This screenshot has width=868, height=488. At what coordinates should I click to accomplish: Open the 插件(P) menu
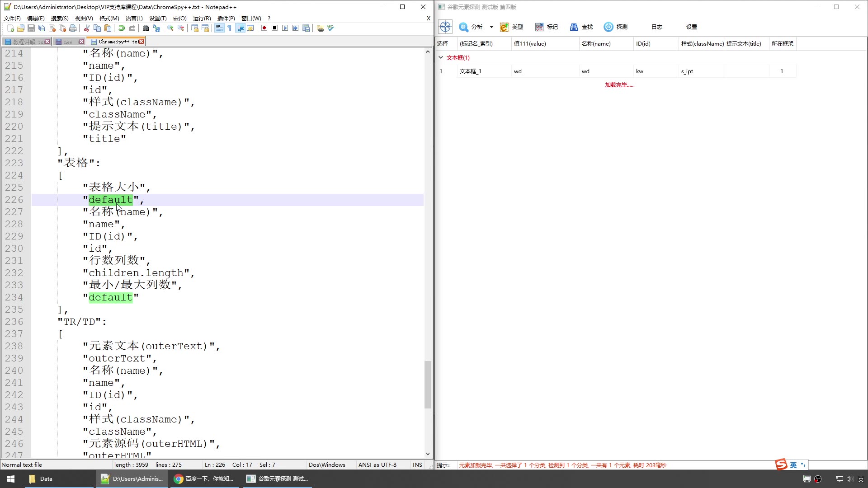click(x=226, y=19)
